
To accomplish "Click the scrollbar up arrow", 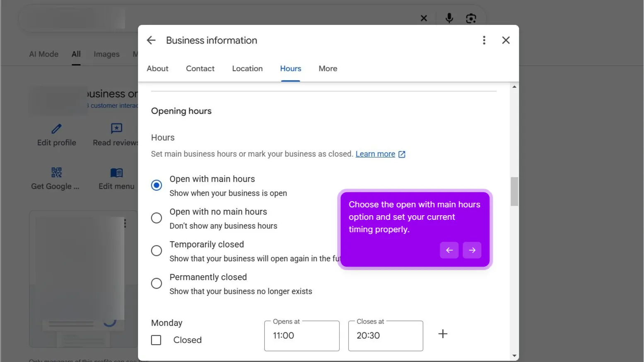I will (514, 87).
